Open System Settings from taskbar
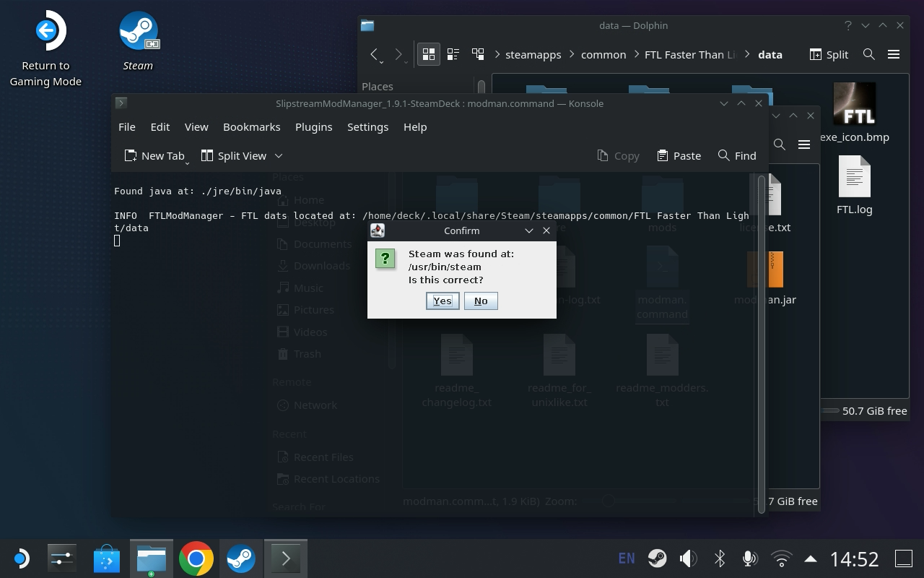 pyautogui.click(x=61, y=558)
